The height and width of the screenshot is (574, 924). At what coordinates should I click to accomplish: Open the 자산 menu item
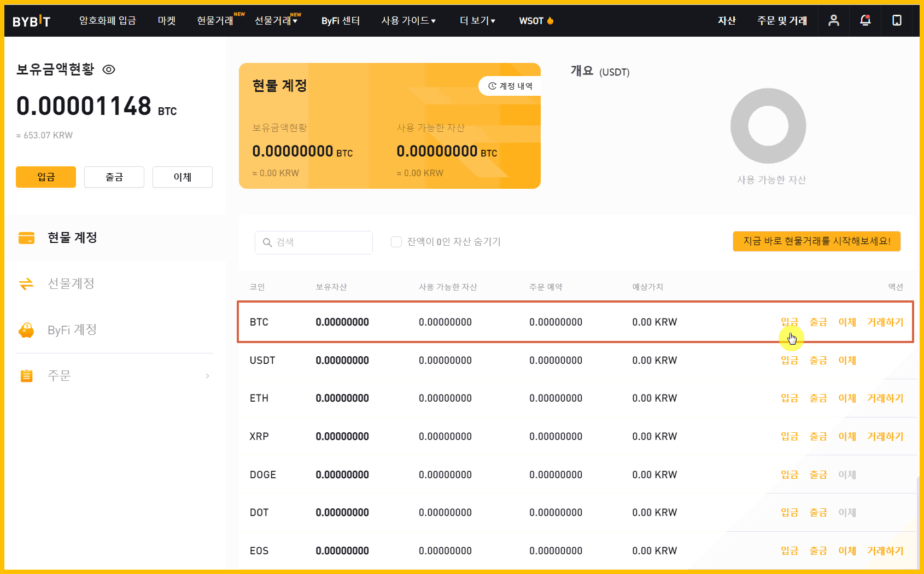(x=727, y=21)
